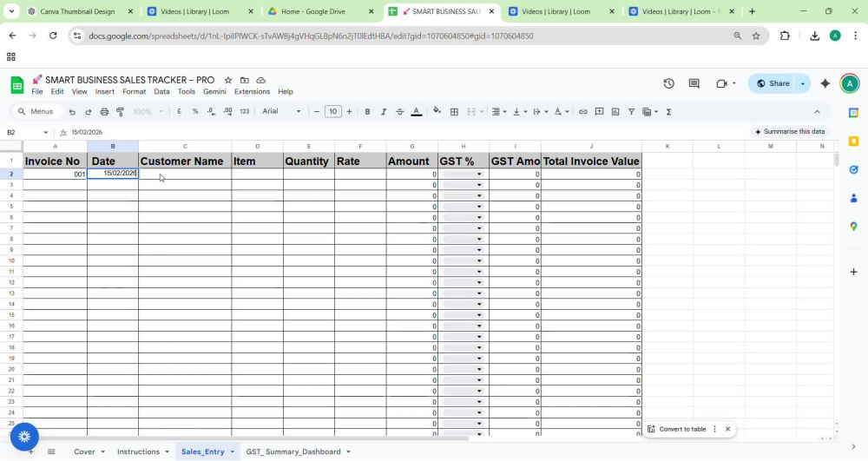Toggle strikethrough formatting
The width and height of the screenshot is (868, 461).
tap(399, 112)
